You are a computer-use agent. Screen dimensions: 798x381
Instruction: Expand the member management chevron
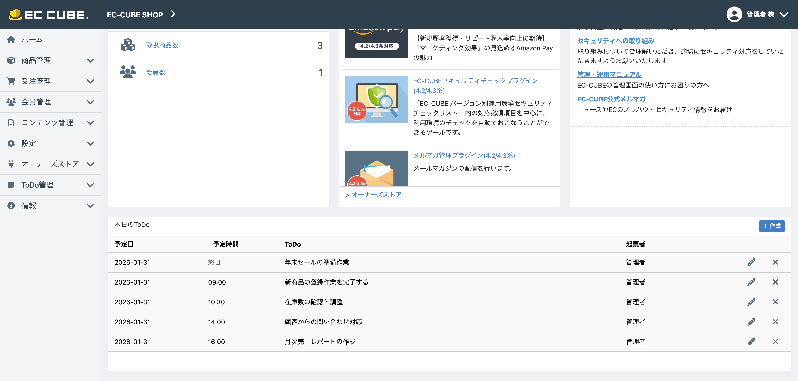[x=91, y=102]
